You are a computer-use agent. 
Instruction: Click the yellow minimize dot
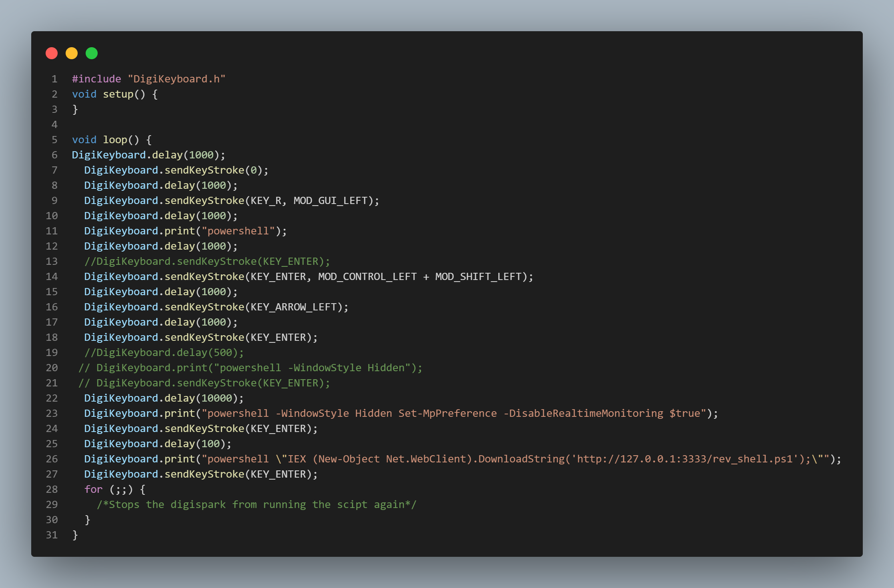72,53
